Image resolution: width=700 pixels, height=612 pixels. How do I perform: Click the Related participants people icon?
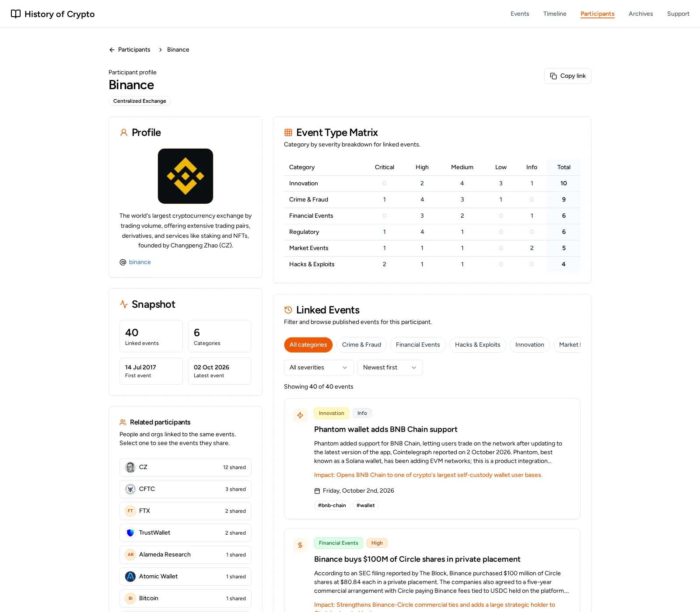[x=123, y=422]
